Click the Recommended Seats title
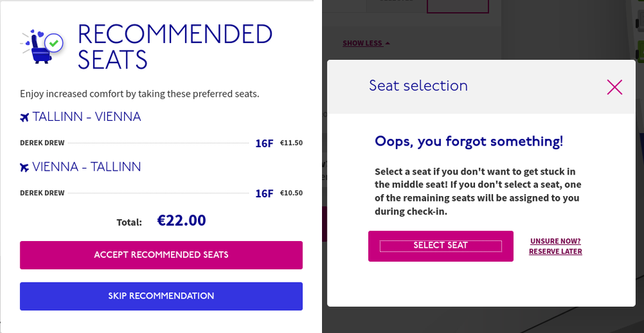 pos(174,47)
